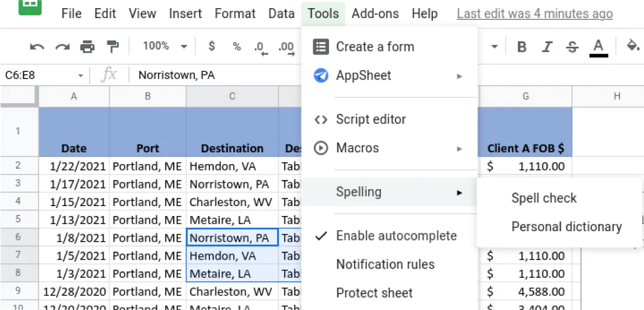
Task: Click the formula bar input field
Action: click(216, 75)
